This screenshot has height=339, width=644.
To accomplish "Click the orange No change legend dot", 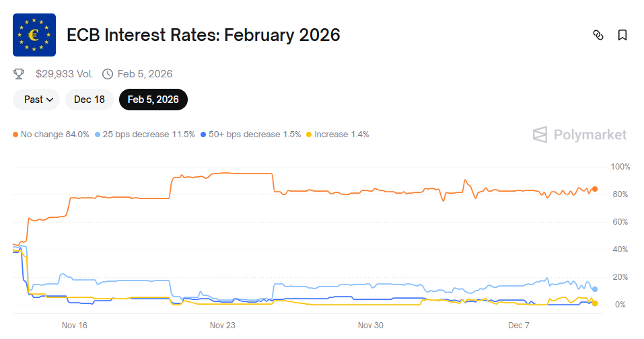I will pyautogui.click(x=15, y=135).
